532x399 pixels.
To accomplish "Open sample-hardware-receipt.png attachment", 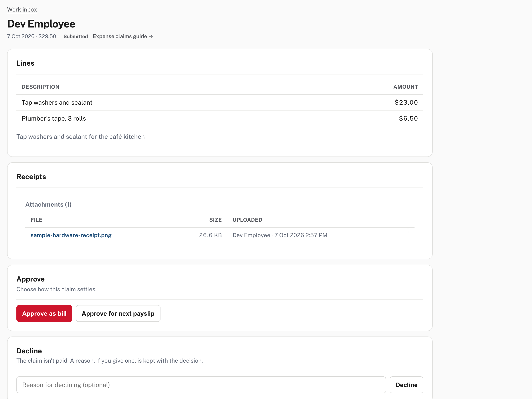I will (71, 235).
